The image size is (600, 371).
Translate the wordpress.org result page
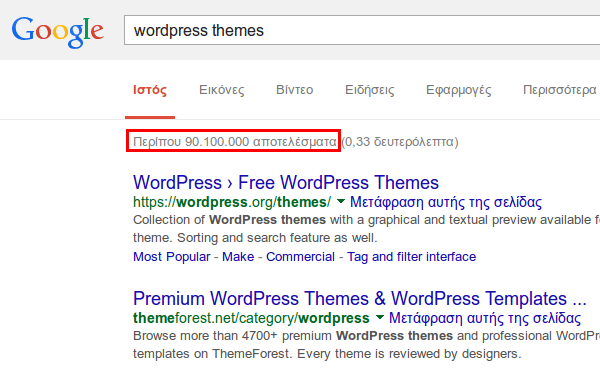pos(446,202)
